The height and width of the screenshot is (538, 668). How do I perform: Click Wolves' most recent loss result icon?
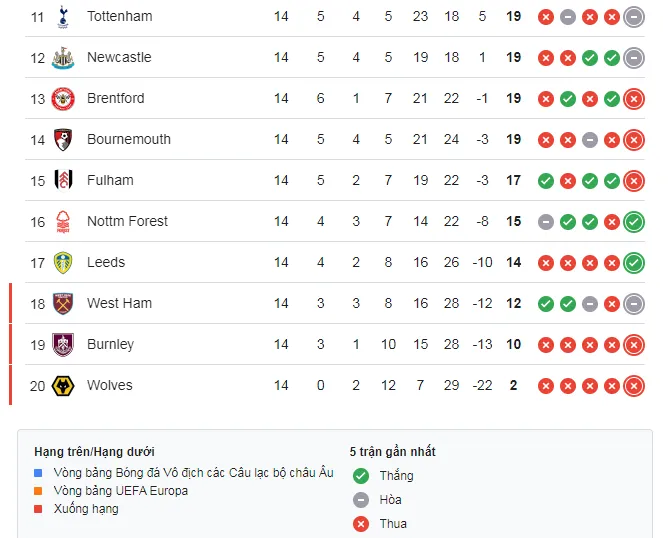634,385
